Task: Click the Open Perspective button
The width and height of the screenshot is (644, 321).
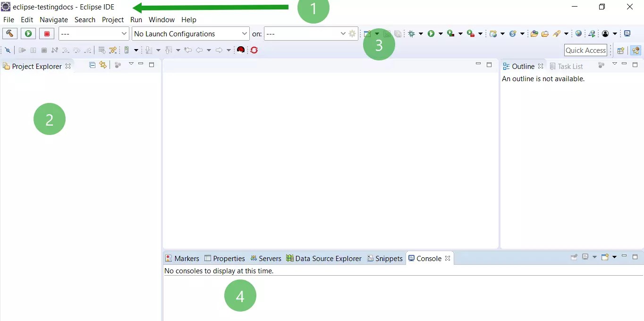Action: point(621,51)
